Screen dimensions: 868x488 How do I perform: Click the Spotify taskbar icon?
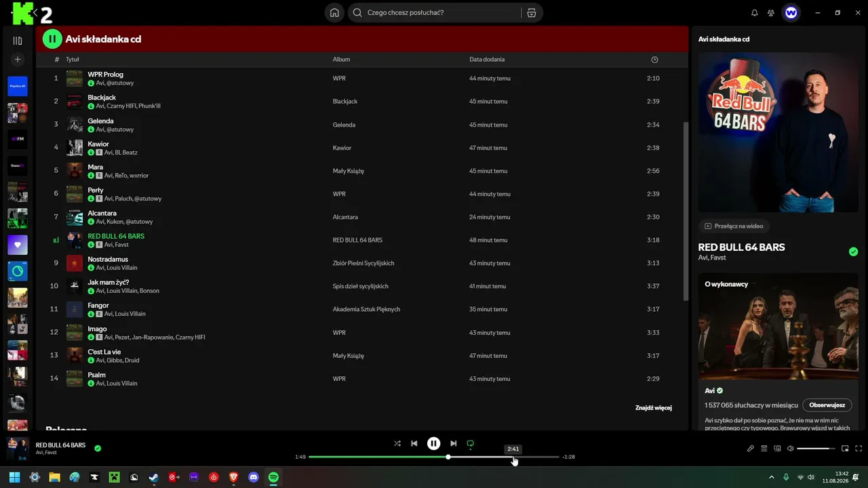(273, 477)
